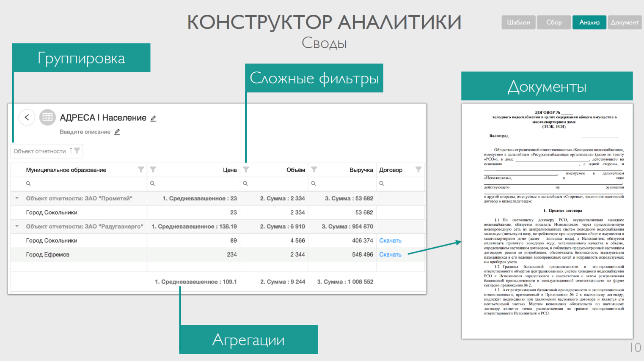Click footer total Сумма : 9 244

tap(283, 282)
